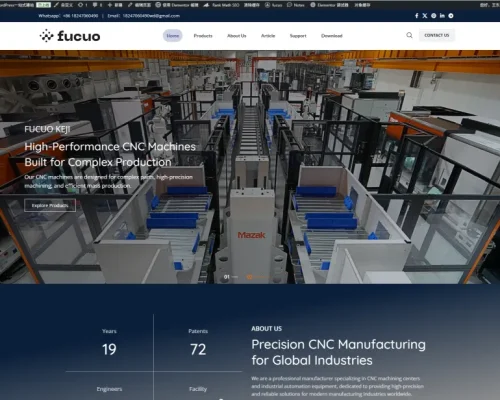500x400 pixels.
Task: Open the X (Twitter) social link
Action: click(x=425, y=16)
